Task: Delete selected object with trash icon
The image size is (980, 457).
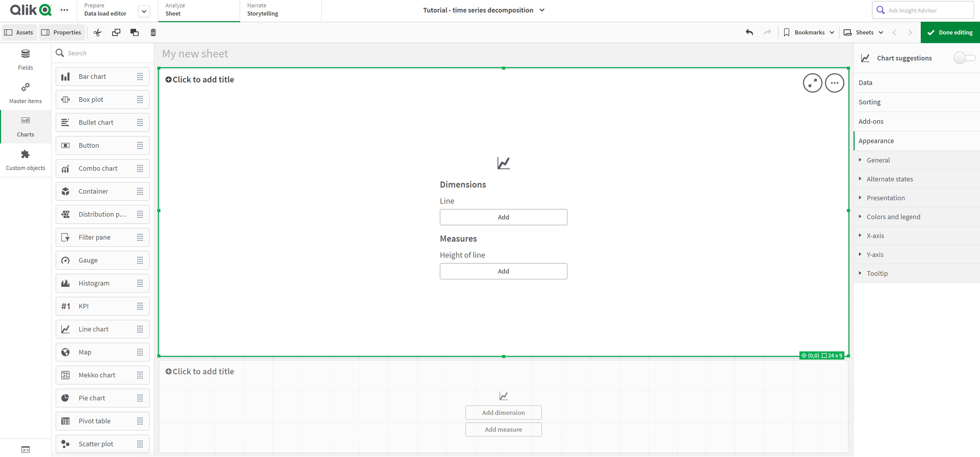Action: coord(153,32)
